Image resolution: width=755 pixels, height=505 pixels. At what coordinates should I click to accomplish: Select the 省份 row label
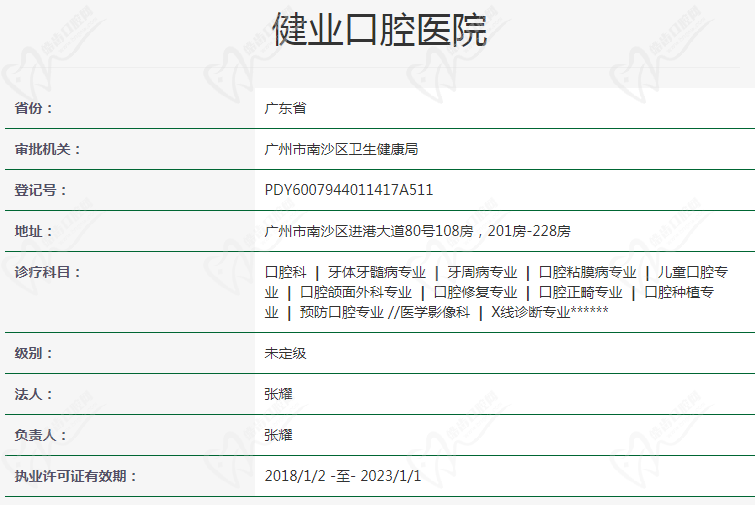pos(34,108)
